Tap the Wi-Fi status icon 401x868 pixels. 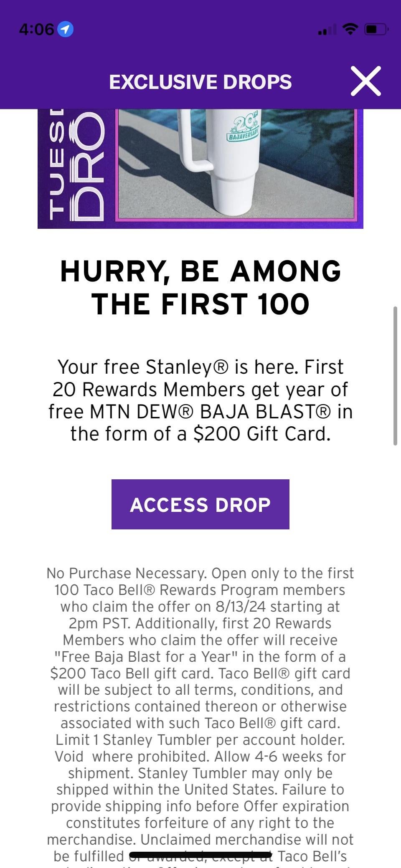(x=350, y=29)
